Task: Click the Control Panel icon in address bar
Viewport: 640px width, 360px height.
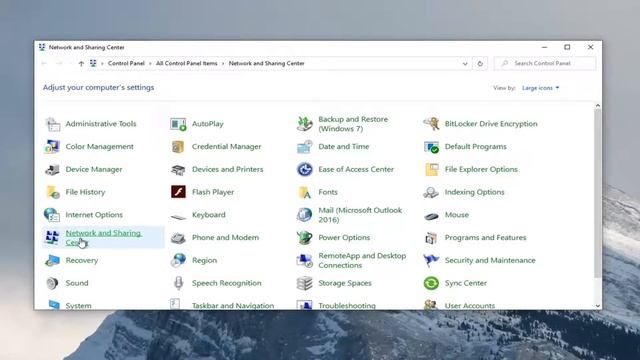Action: point(93,63)
